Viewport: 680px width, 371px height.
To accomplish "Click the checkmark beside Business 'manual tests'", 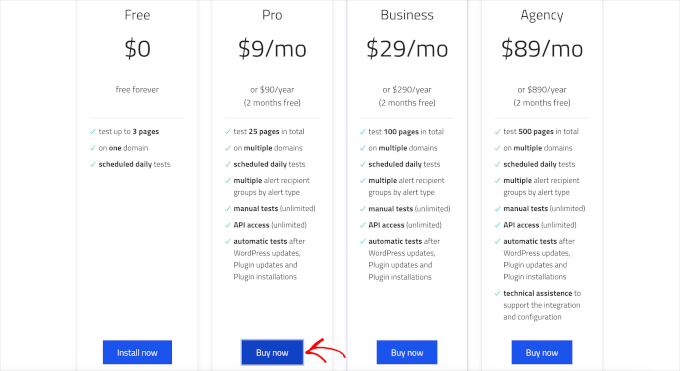I will tap(363, 209).
